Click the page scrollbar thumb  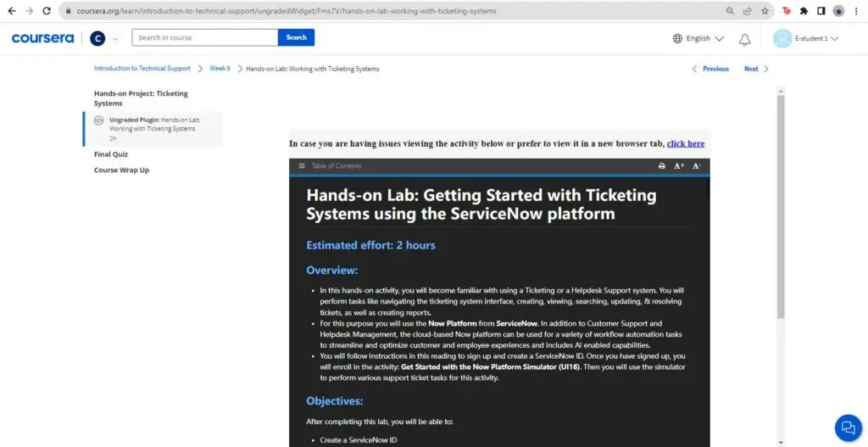pos(781,207)
